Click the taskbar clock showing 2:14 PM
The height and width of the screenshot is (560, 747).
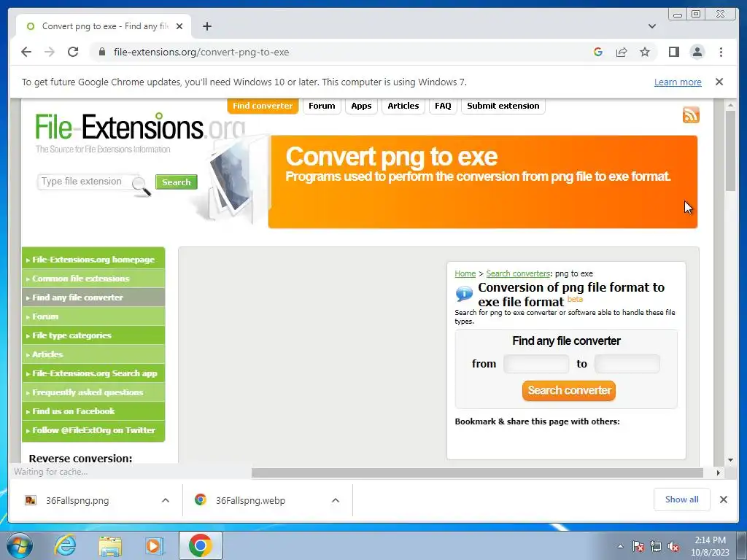click(x=709, y=545)
